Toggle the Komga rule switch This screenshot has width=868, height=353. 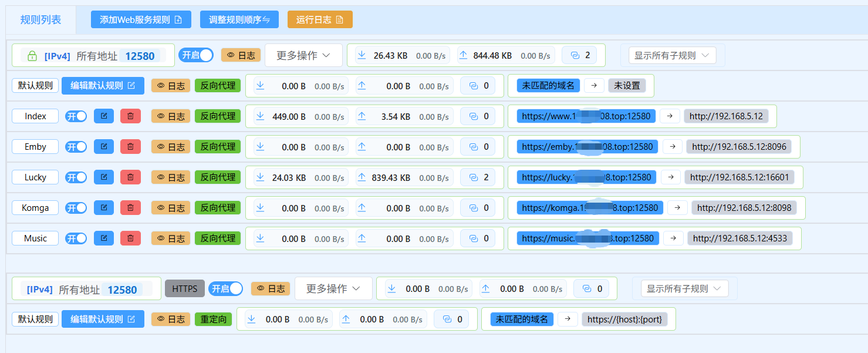76,208
